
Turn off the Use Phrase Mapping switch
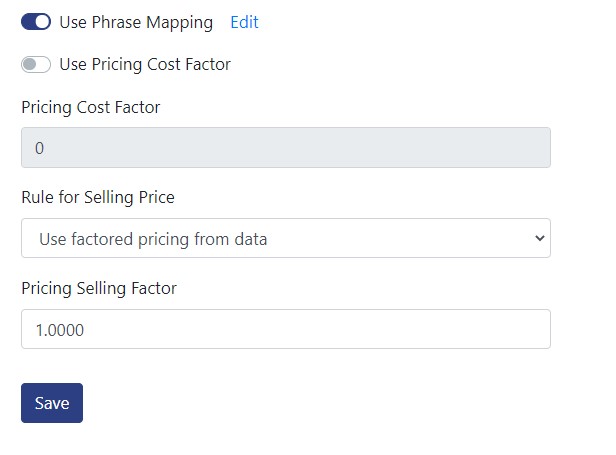tap(36, 22)
